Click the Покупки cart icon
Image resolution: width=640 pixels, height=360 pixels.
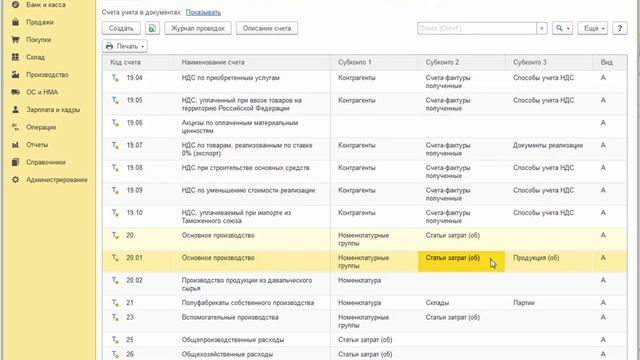pos(16,40)
